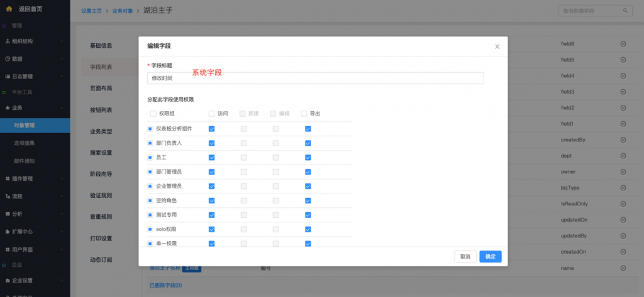
Task: Click the 组织结构 sidebar icon
Action: [8, 41]
